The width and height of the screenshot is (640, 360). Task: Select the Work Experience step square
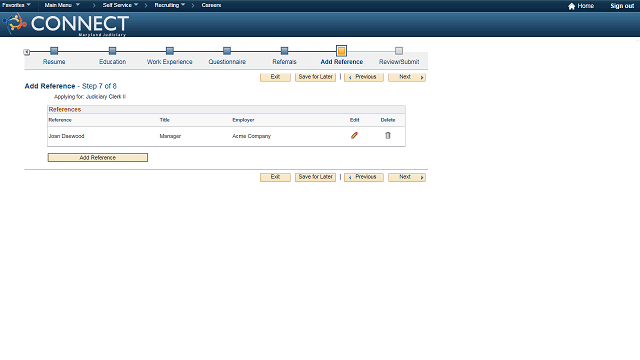170,51
